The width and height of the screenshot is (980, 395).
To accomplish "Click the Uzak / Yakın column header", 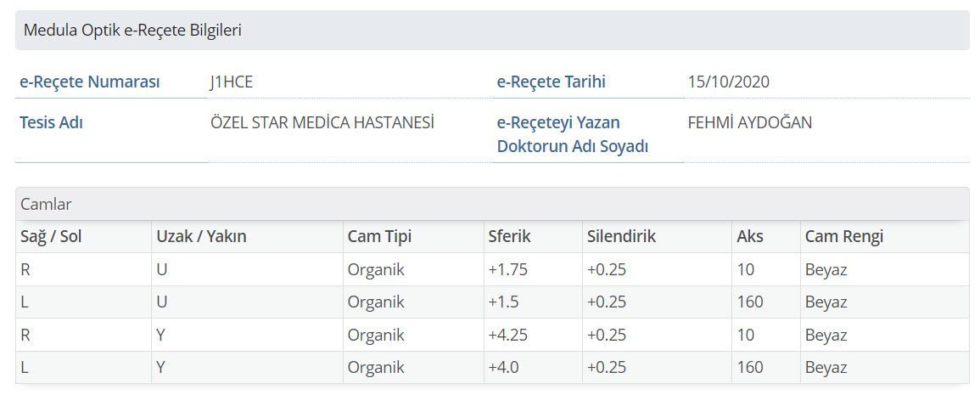I will (201, 236).
